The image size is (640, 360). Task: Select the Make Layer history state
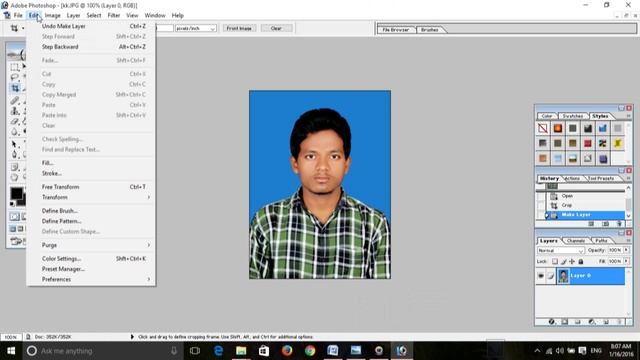click(x=585, y=215)
